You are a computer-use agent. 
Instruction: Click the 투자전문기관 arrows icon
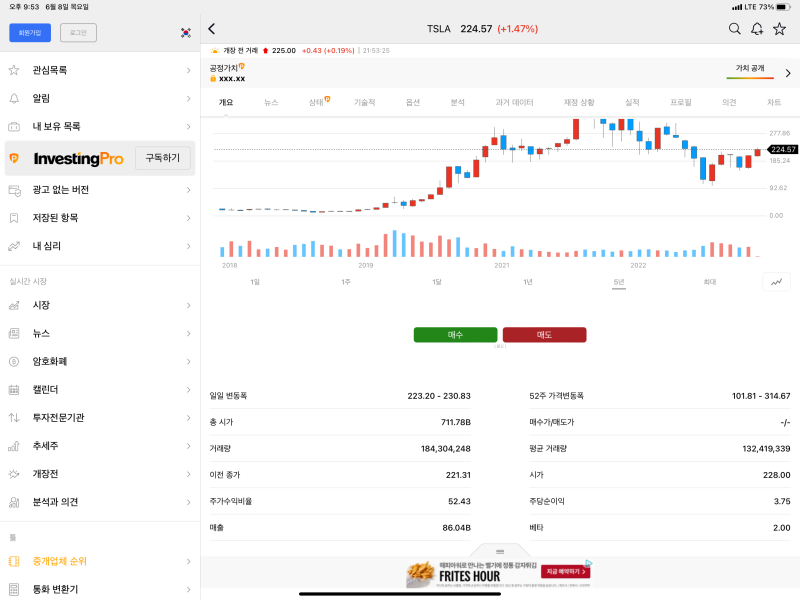coord(14,417)
